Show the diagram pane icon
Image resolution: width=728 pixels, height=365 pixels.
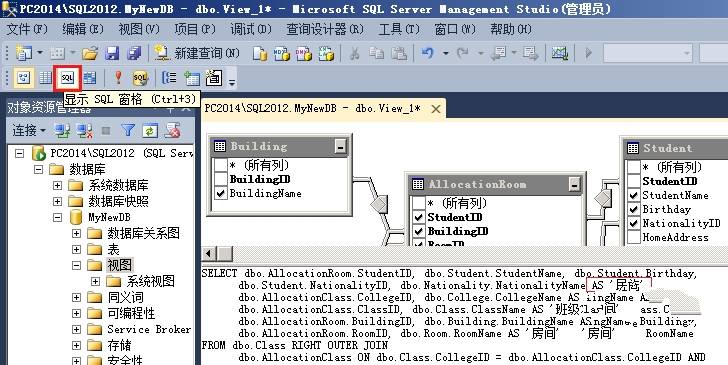pyautogui.click(x=24, y=78)
